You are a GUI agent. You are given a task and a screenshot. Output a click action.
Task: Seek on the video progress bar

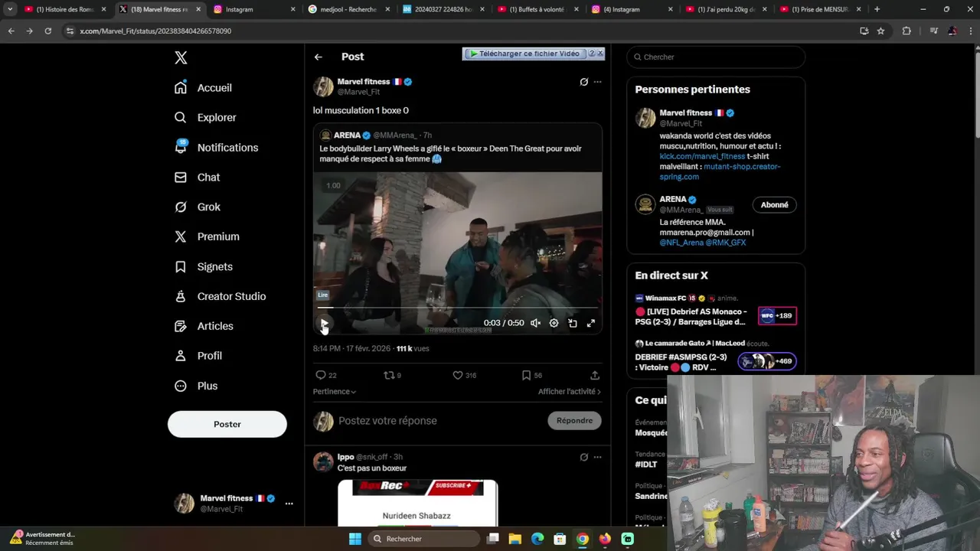tap(457, 308)
